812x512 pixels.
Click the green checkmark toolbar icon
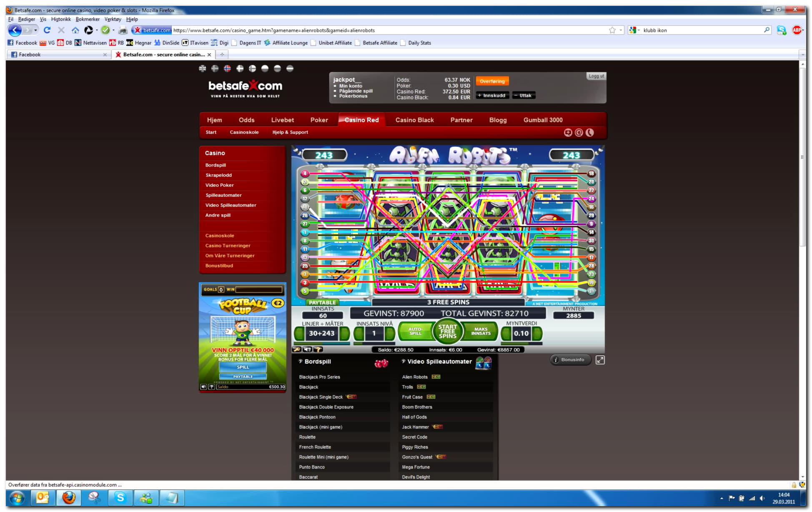pyautogui.click(x=105, y=30)
